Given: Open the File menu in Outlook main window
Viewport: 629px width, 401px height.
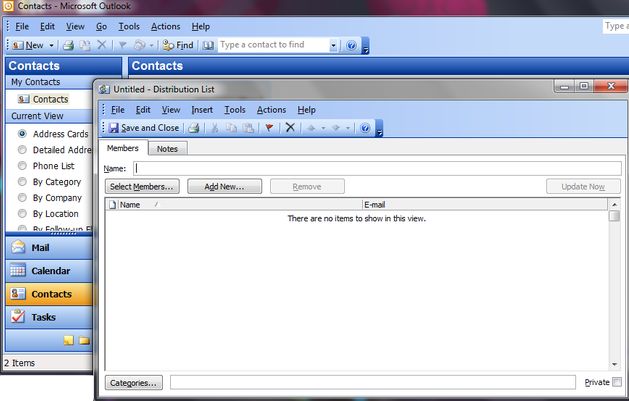Looking at the screenshot, I should (22, 26).
